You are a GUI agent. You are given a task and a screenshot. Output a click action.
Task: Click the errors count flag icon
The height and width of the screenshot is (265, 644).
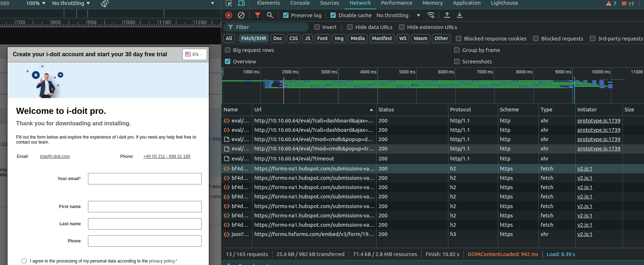pyautogui.click(x=624, y=4)
